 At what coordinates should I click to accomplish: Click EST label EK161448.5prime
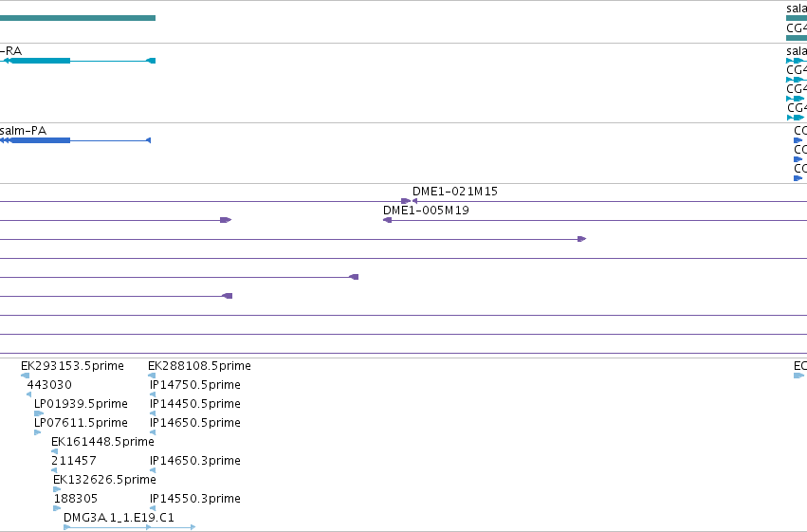[103, 442]
